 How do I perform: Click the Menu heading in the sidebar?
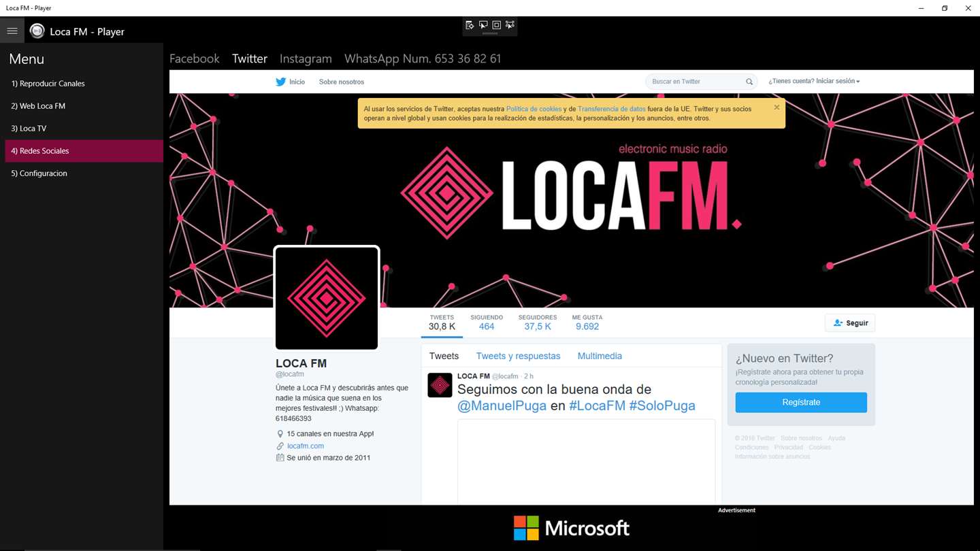click(x=27, y=59)
